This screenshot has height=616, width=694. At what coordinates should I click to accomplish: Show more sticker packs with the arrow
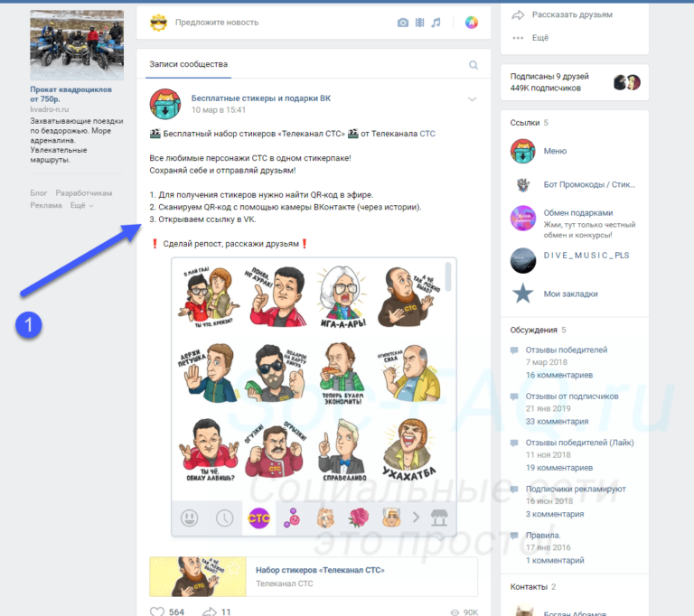click(x=416, y=518)
